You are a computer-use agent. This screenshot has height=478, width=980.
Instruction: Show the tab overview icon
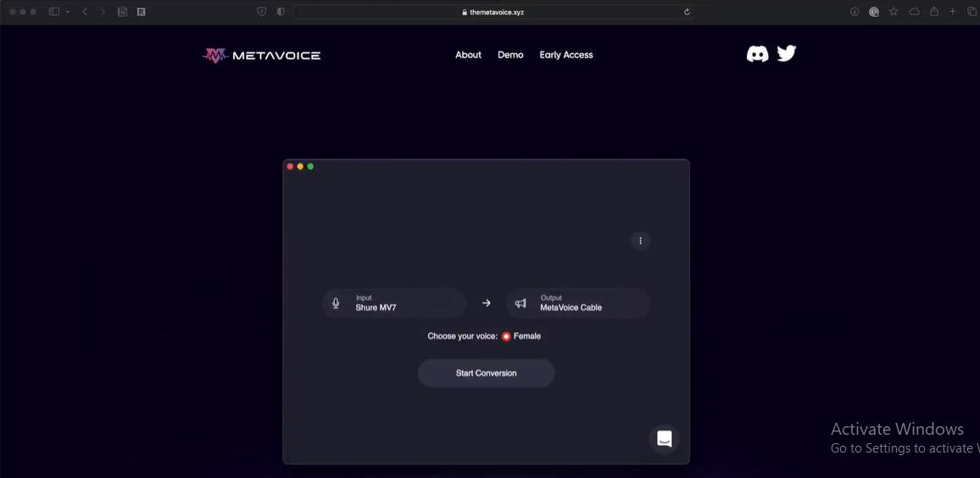[x=972, y=12]
